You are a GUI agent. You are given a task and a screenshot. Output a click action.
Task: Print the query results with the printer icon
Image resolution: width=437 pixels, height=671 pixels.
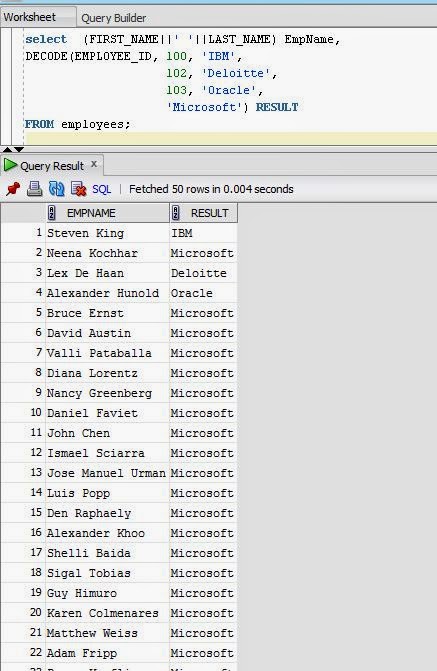coord(35,189)
